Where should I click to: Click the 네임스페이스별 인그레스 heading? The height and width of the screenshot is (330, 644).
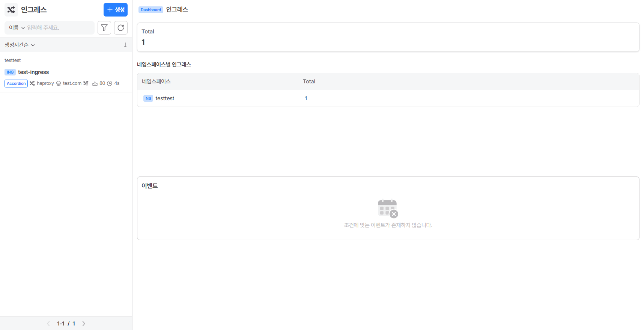tap(164, 65)
